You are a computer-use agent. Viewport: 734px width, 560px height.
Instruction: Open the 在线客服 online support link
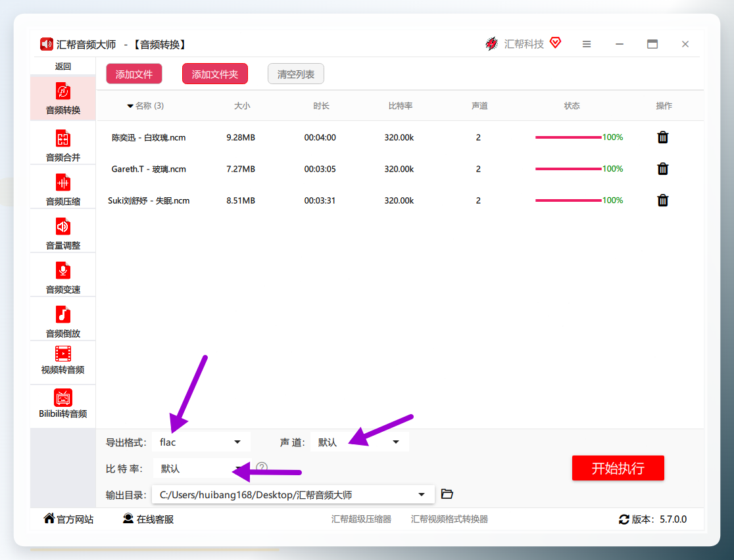tap(149, 519)
